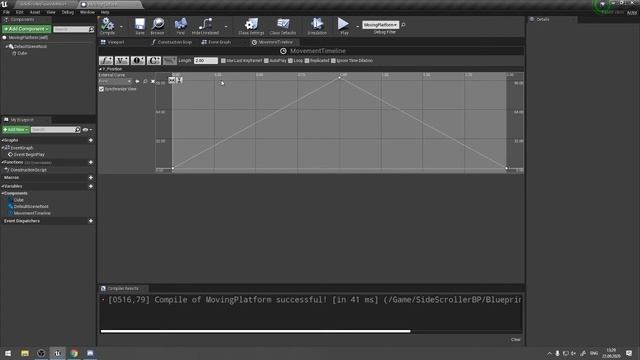Add a new vector track to timeline
The image size is (640, 360).
coord(122,60)
